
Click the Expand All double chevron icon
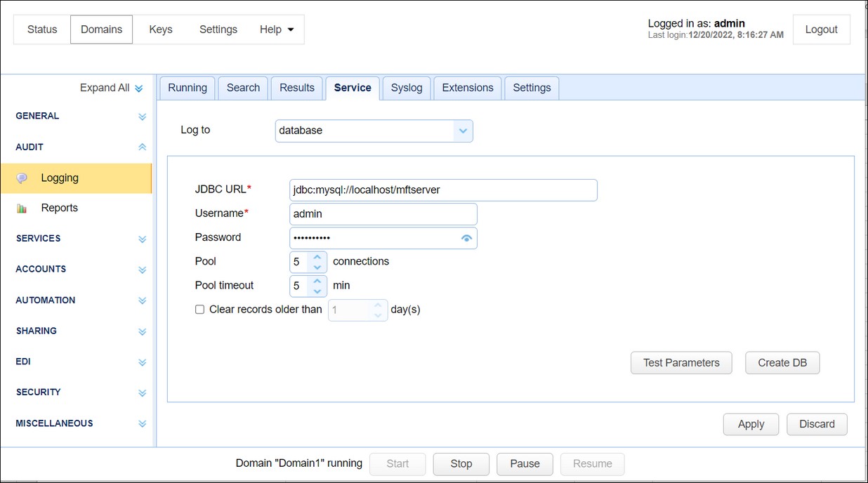tap(139, 88)
